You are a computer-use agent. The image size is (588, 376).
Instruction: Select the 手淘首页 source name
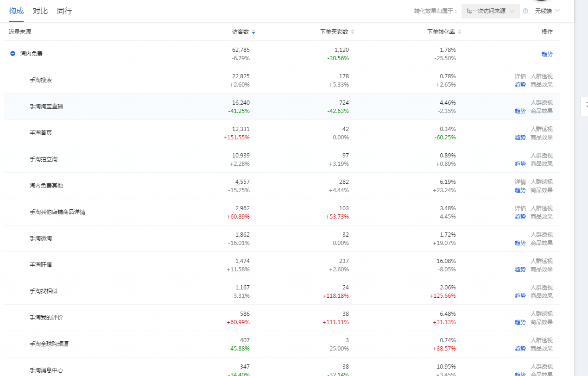coord(41,133)
